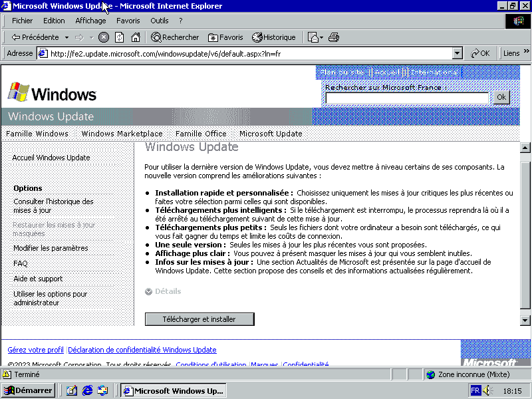Open the Edition menu
Screen dimensions: 532x399
coord(54,21)
